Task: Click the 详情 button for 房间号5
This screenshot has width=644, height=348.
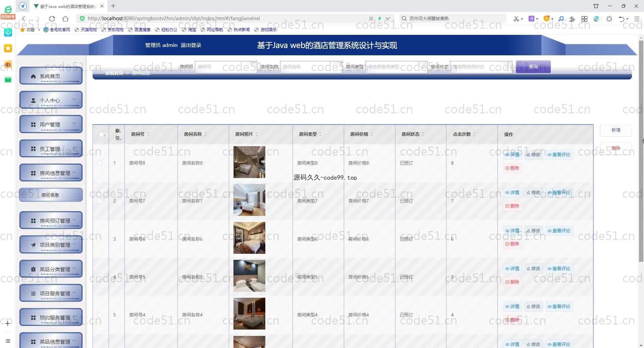Action: pos(512,269)
